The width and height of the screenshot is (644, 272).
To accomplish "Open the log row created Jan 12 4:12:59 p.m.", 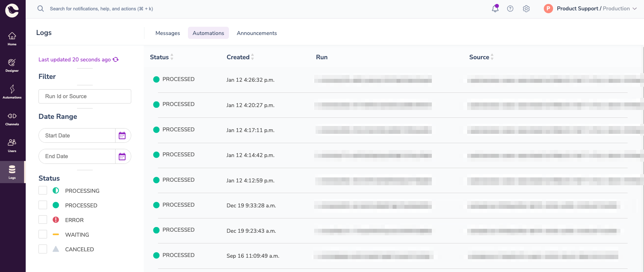I will [x=392, y=180].
